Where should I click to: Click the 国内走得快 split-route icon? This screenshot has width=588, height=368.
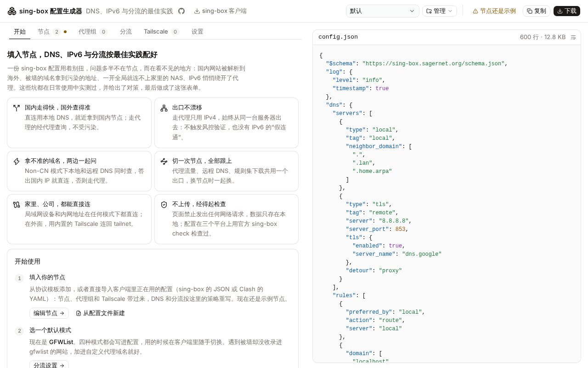pyautogui.click(x=17, y=108)
